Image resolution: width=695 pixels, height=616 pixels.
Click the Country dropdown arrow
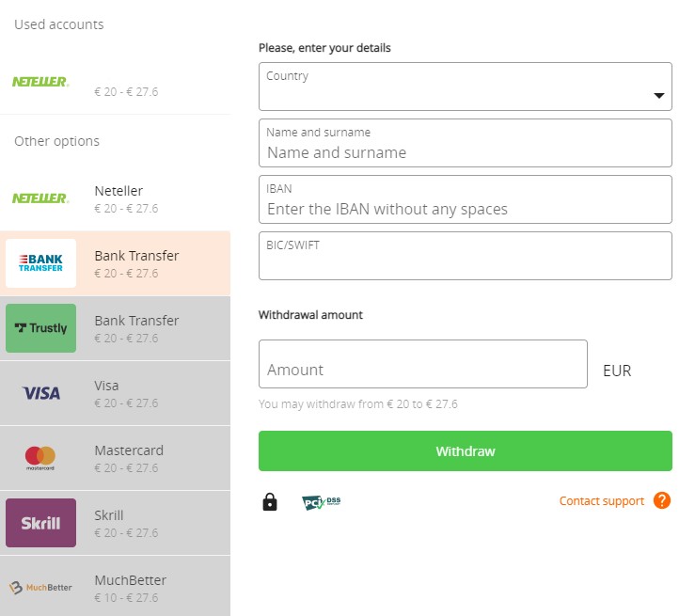point(659,96)
